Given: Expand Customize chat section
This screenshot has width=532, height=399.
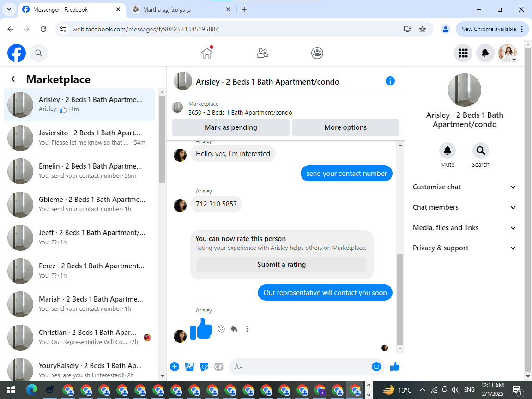Looking at the screenshot, I should (x=465, y=187).
